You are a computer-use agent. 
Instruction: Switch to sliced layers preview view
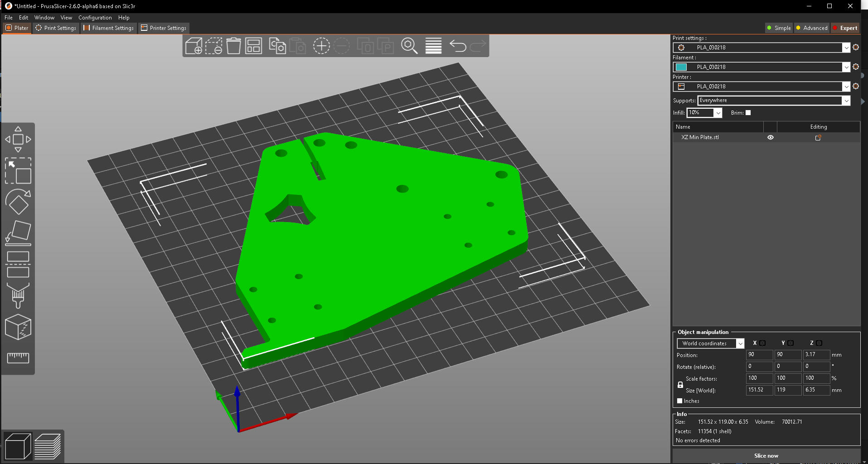[48, 446]
